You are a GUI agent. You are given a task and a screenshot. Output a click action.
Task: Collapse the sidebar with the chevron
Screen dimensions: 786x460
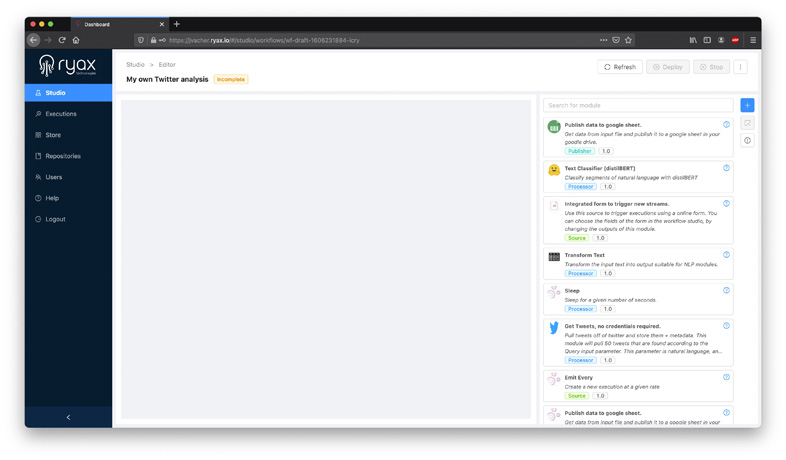click(68, 417)
